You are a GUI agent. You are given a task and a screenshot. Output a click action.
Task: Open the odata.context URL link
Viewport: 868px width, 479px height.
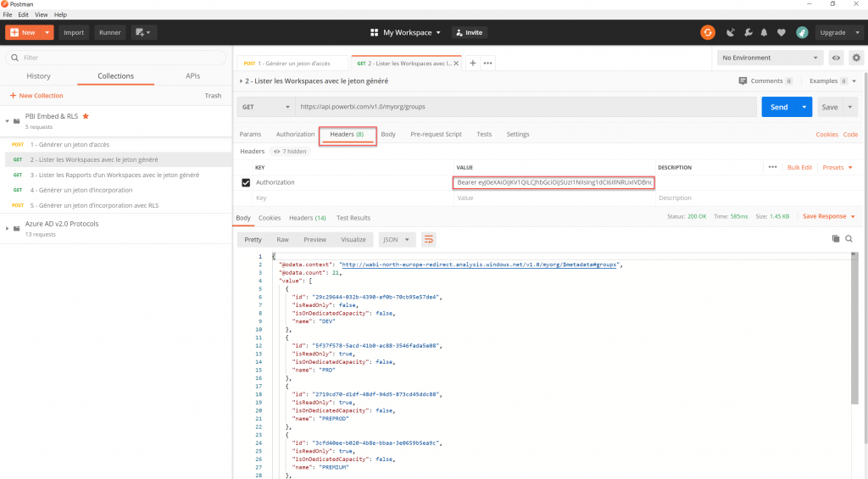coord(479,265)
